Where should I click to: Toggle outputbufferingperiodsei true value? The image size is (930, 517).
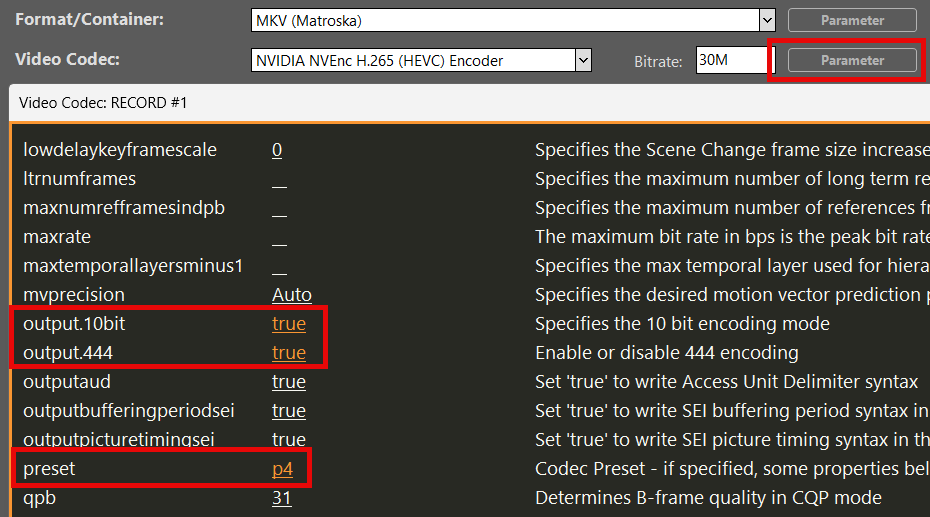click(289, 411)
